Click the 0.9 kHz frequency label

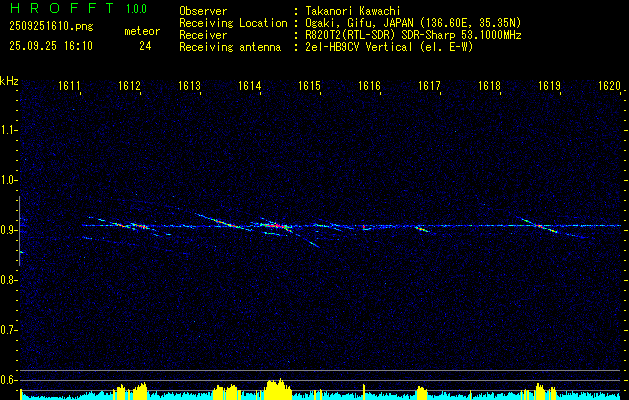pyautogui.click(x=8, y=230)
